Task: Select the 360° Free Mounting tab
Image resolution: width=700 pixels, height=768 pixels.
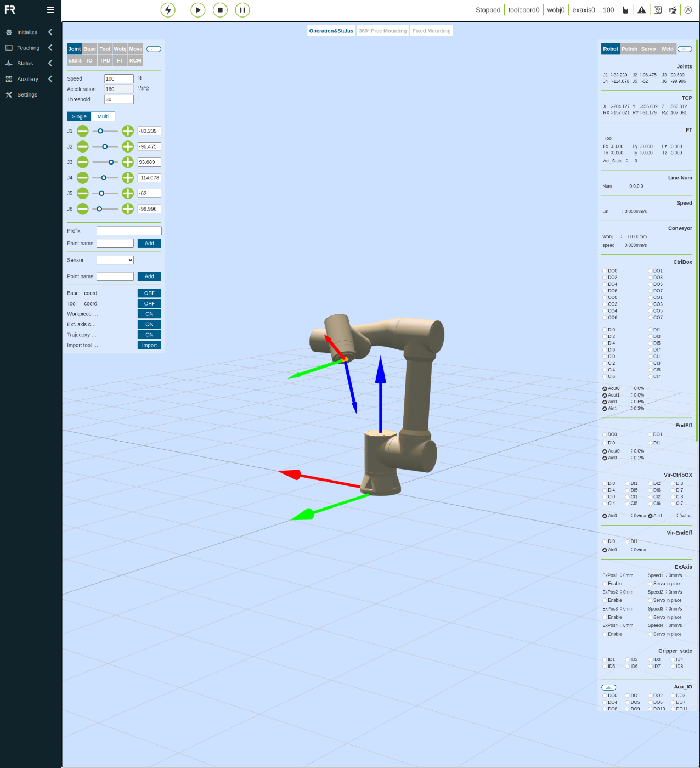Action: click(x=383, y=31)
